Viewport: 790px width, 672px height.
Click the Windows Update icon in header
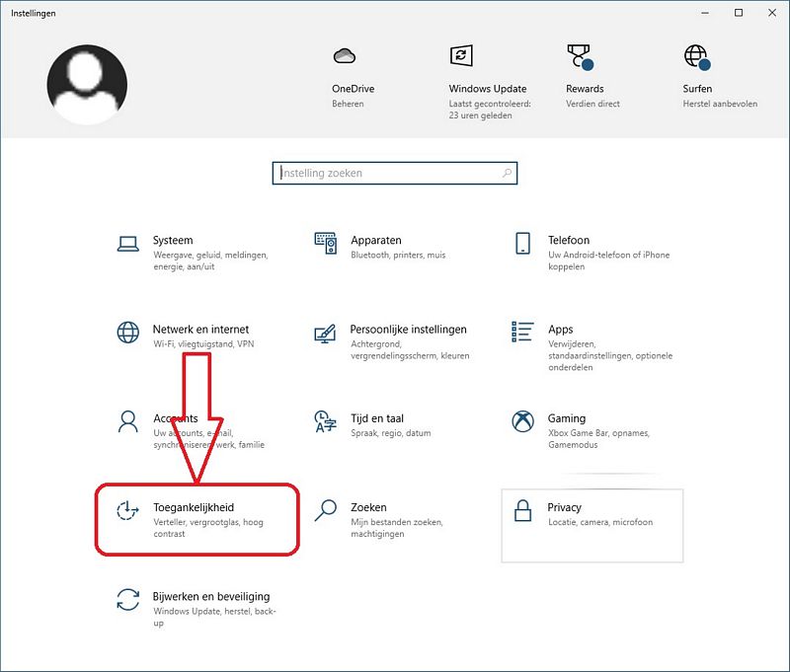coord(461,55)
